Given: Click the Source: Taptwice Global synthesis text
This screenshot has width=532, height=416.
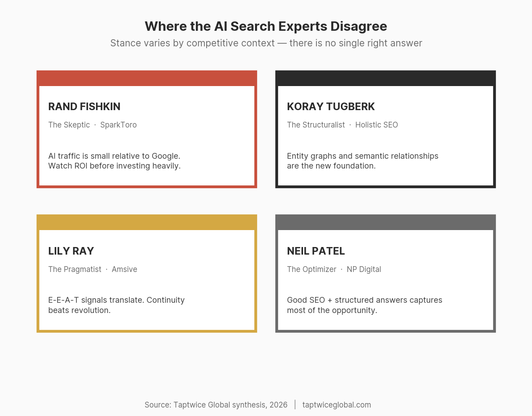Looking at the screenshot, I should (x=216, y=405).
